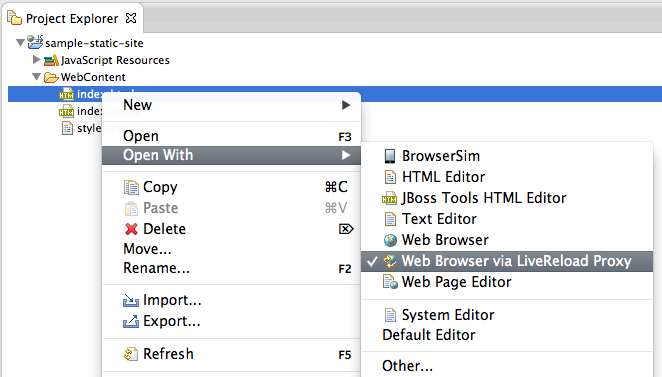Image resolution: width=662 pixels, height=377 pixels.
Task: Open the New submenu arrow
Action: 346,105
